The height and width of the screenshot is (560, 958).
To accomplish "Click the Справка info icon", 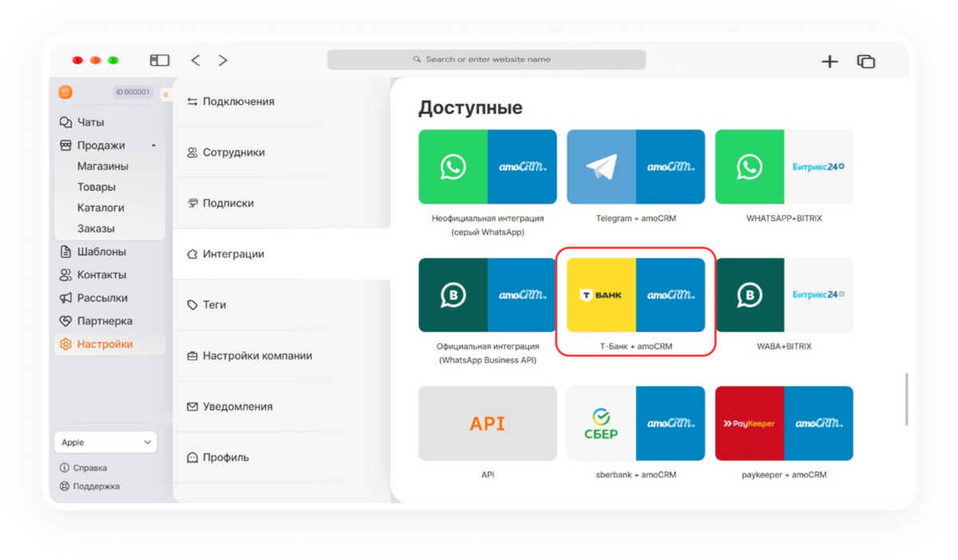I will (65, 468).
